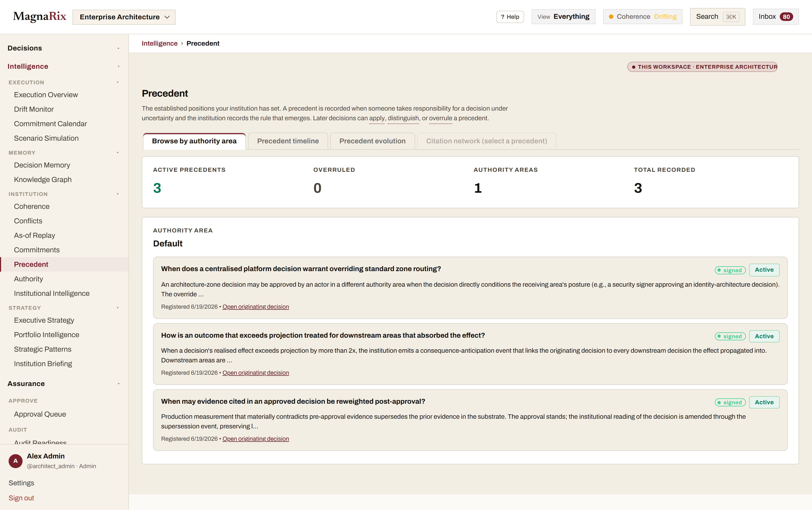Click the Coherence Drifting status indicator
The height and width of the screenshot is (510, 812).
[642, 17]
